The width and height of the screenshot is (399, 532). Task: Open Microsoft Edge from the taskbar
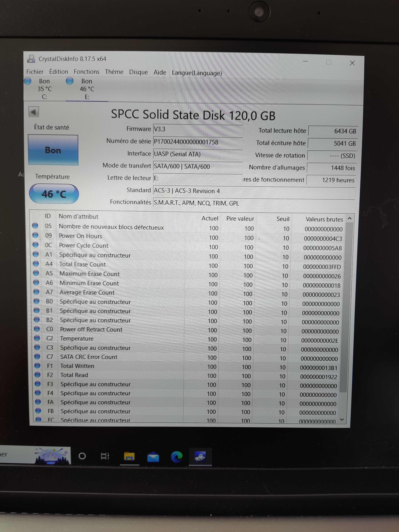[176, 456]
